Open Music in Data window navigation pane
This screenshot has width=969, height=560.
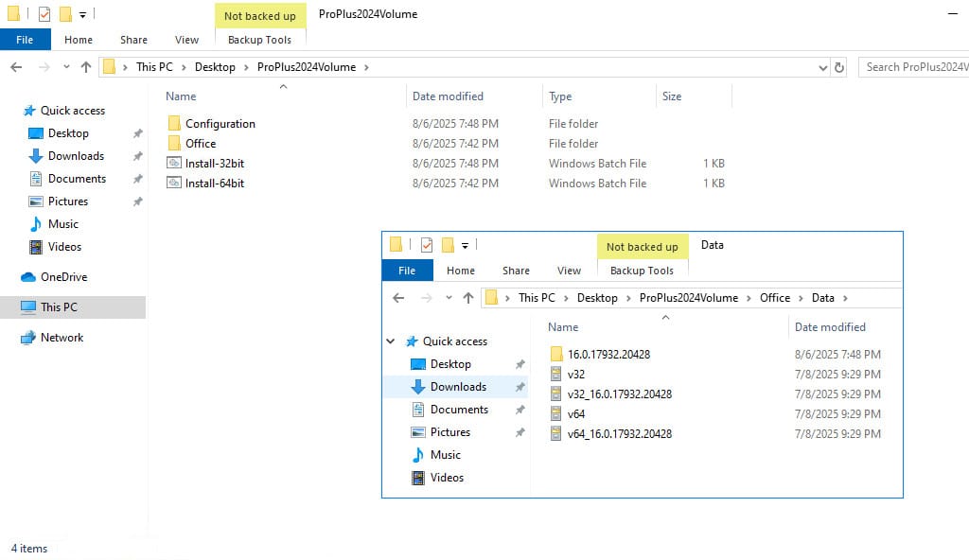(x=446, y=455)
